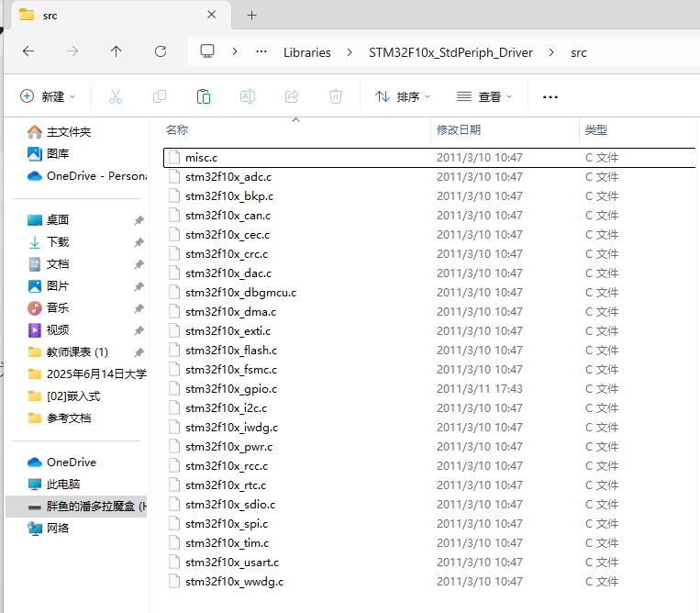Open 图片 pictures folder

click(x=49, y=285)
